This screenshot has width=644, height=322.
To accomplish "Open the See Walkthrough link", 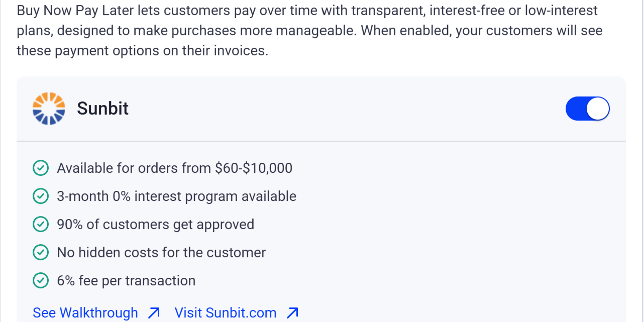I will tap(85, 312).
